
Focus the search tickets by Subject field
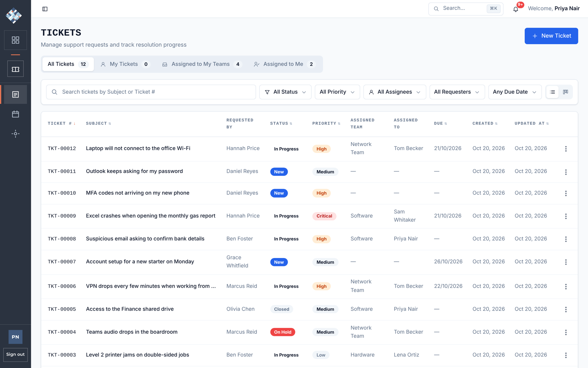[151, 92]
